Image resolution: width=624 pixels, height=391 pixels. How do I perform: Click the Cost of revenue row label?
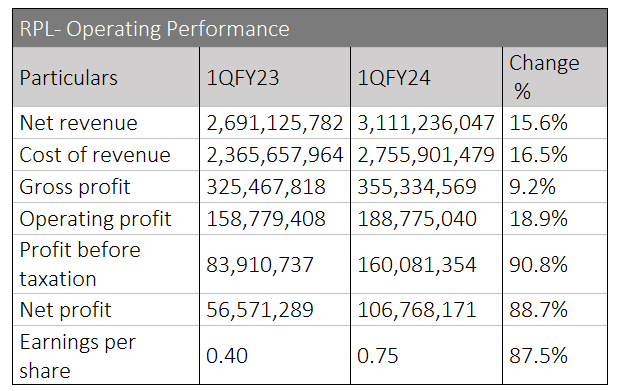coord(95,155)
